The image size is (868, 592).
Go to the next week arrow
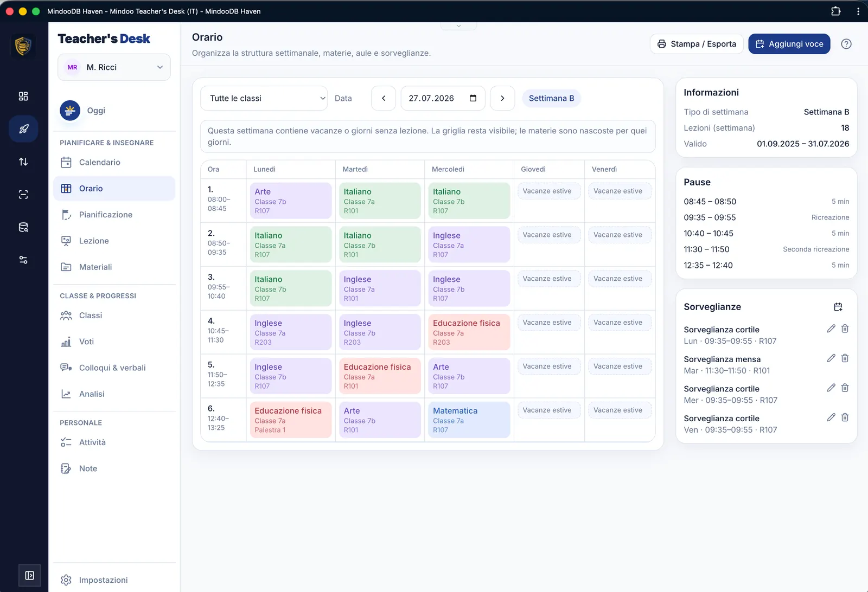502,98
